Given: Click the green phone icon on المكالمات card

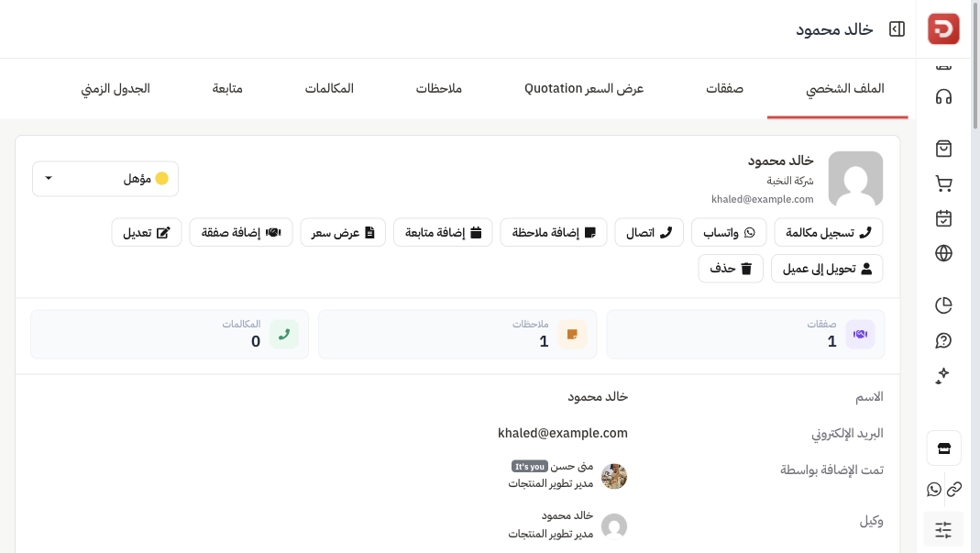Looking at the screenshot, I should [x=284, y=334].
